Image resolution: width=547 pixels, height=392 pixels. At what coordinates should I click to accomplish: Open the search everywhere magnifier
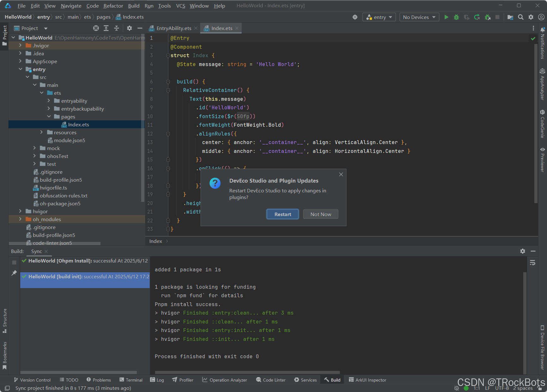click(521, 17)
